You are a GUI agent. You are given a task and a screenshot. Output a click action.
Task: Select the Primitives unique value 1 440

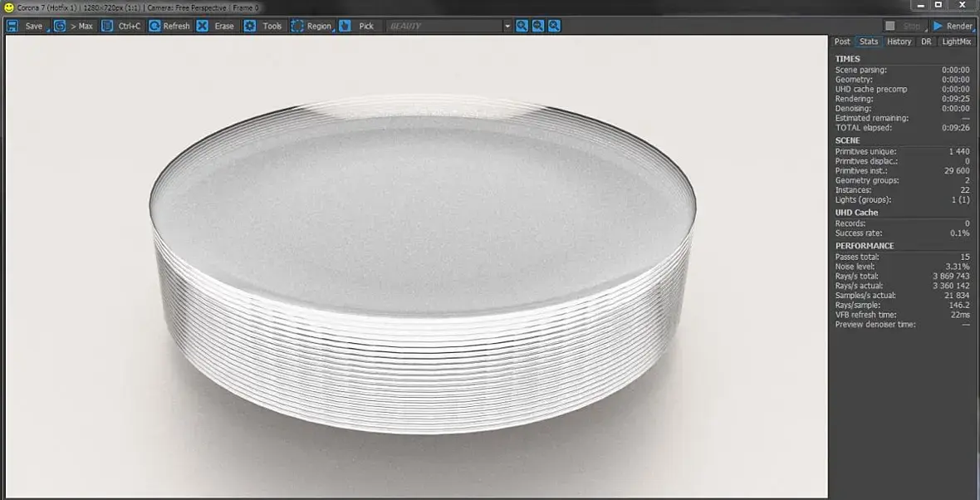(959, 151)
